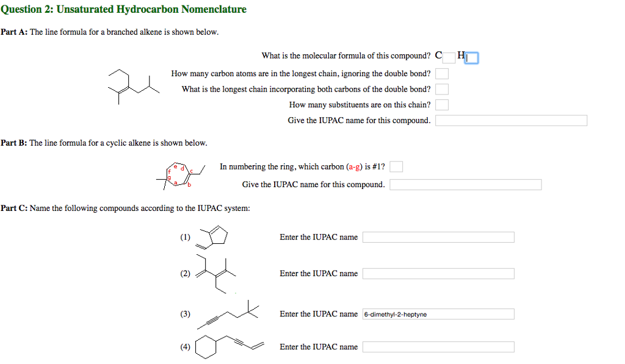Click the double-bond chain length answer box
This screenshot has height=364, width=625.
point(441,88)
